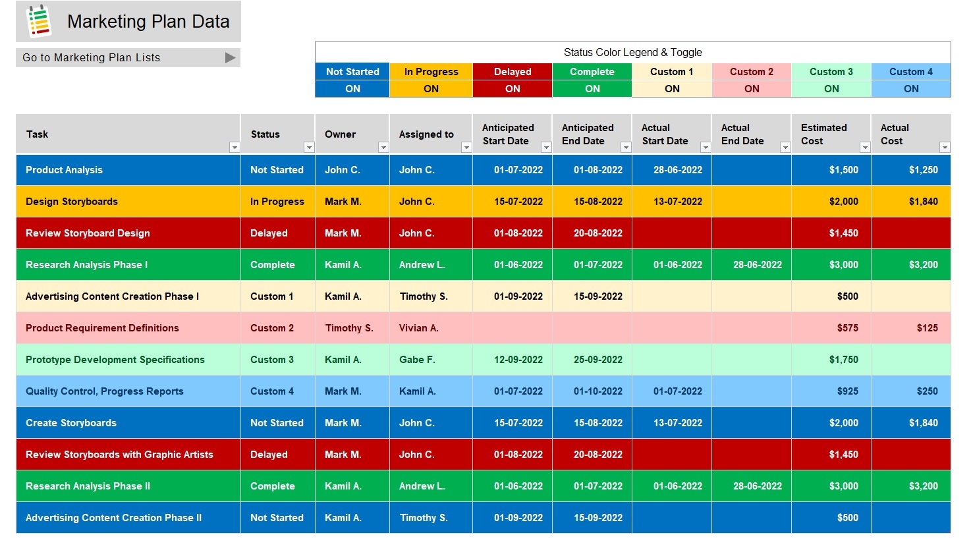
Task: Click the Status Color Legend & Toggle header
Action: (632, 52)
